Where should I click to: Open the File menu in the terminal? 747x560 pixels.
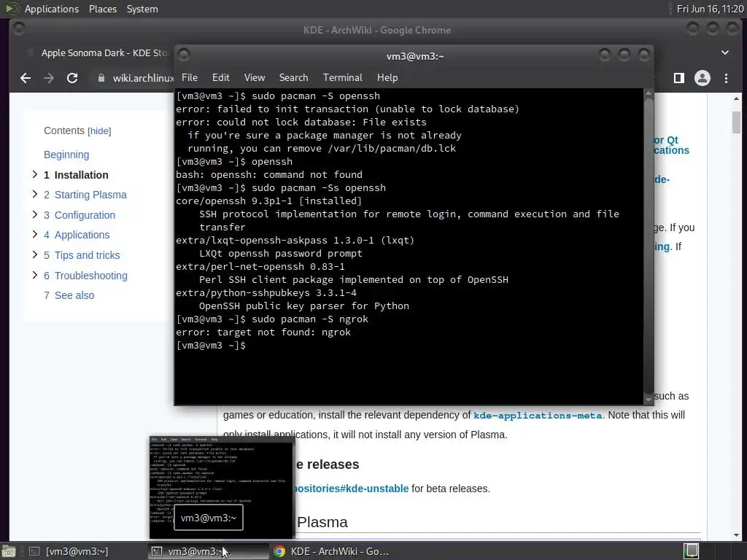pyautogui.click(x=189, y=77)
